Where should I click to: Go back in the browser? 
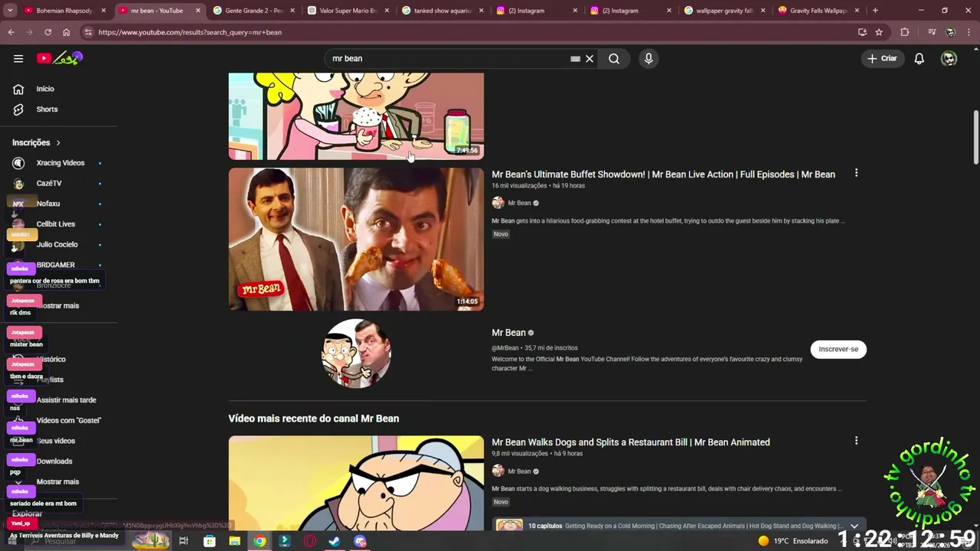11,32
